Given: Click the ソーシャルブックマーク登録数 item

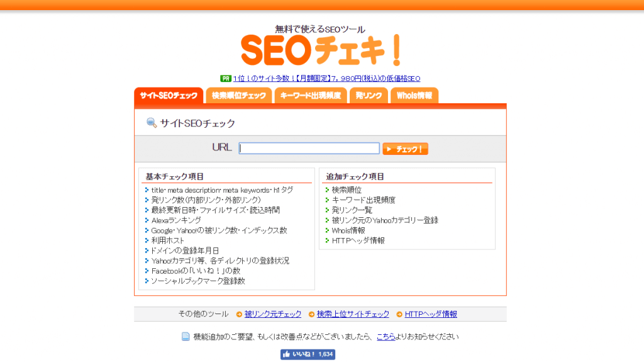Looking at the screenshot, I should pyautogui.click(x=198, y=281).
